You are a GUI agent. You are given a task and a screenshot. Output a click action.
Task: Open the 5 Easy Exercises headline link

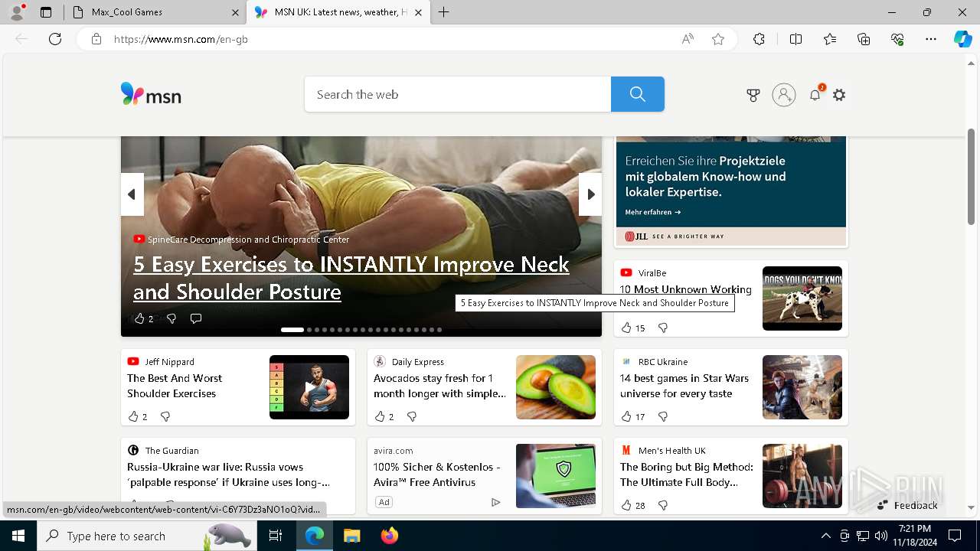[351, 278]
